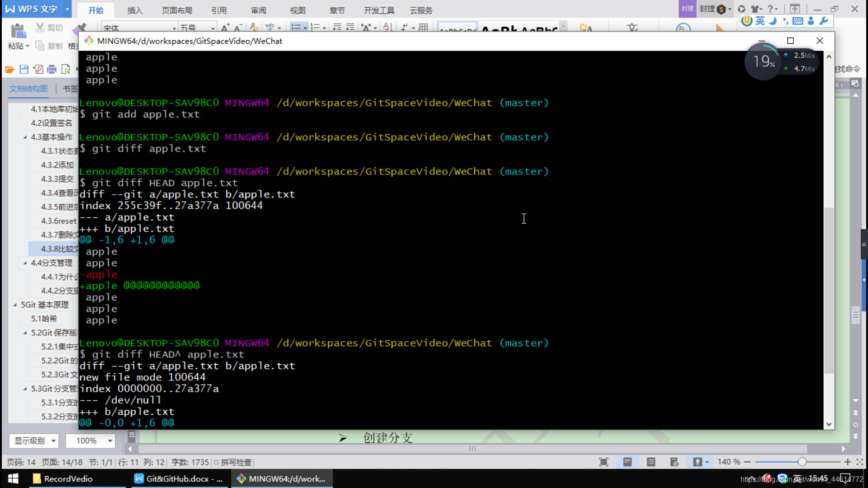Open the 引用 ribbon tab
868x488 pixels.
pyautogui.click(x=219, y=10)
